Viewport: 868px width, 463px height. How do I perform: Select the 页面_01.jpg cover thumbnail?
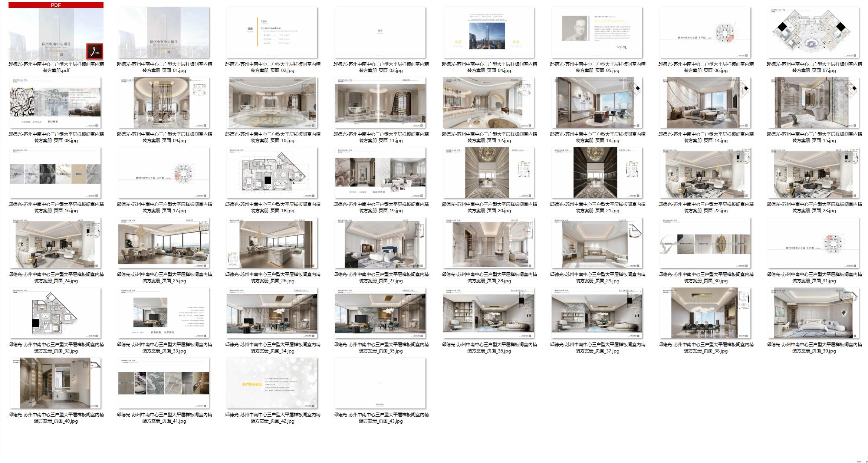click(164, 33)
